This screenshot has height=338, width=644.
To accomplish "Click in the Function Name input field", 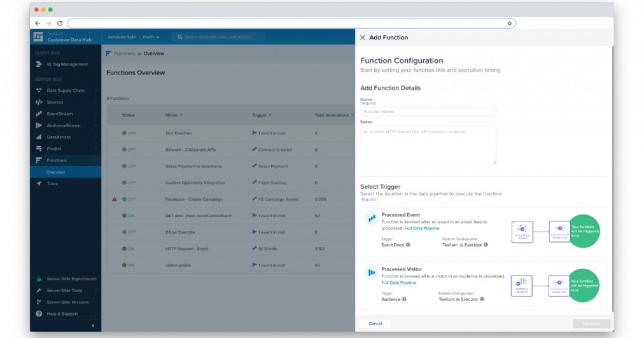I will click(428, 111).
